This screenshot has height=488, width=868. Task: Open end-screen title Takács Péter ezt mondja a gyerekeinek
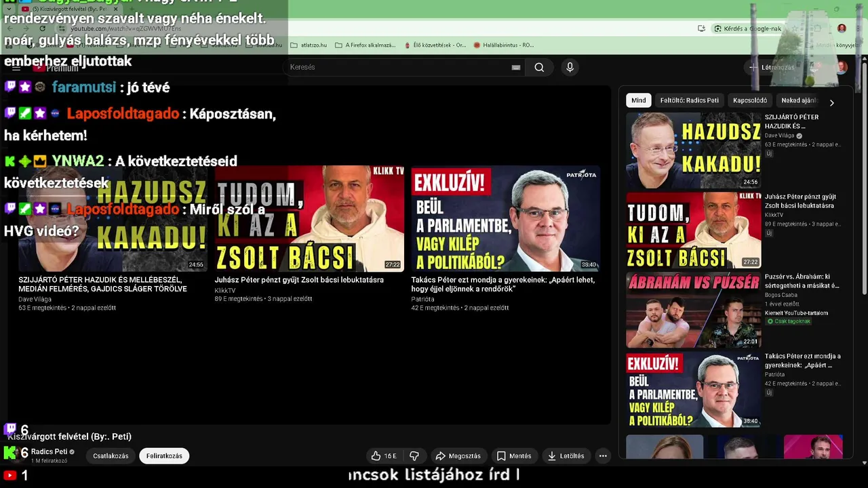tap(502, 284)
